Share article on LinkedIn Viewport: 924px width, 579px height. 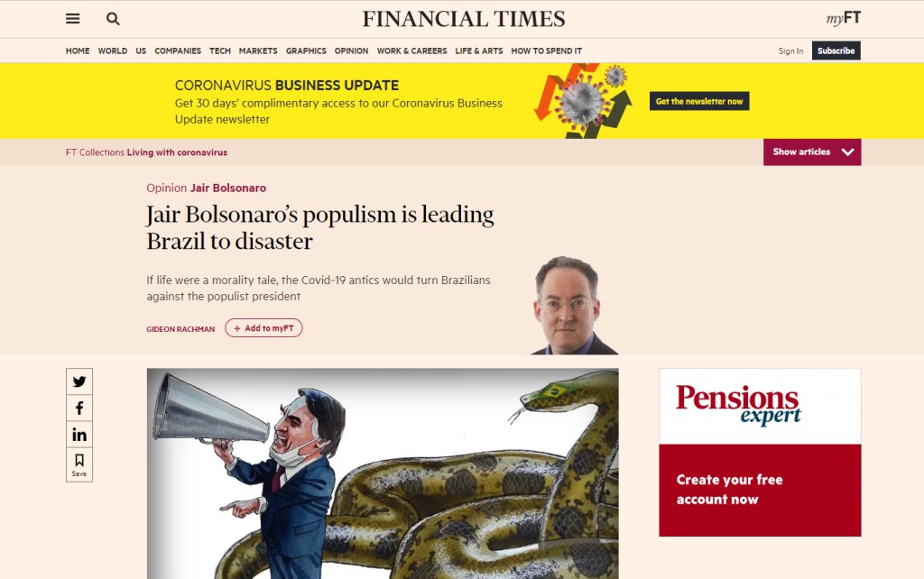[x=79, y=435]
